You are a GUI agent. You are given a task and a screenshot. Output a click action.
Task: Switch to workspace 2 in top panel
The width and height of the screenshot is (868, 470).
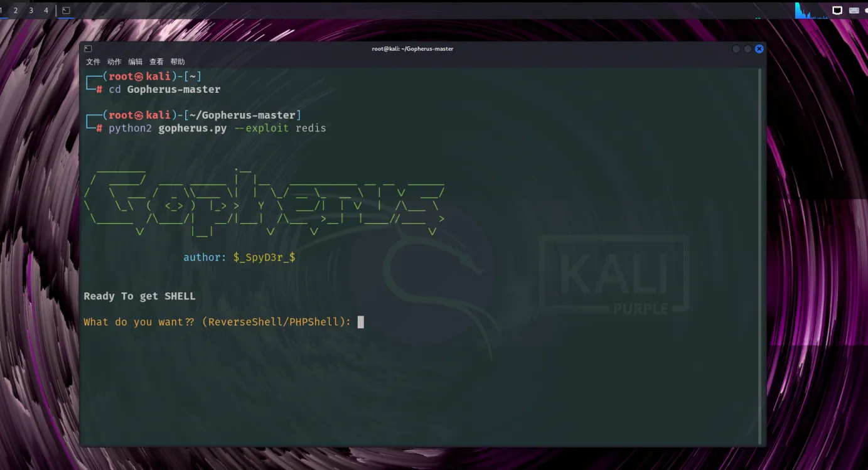coord(16,10)
